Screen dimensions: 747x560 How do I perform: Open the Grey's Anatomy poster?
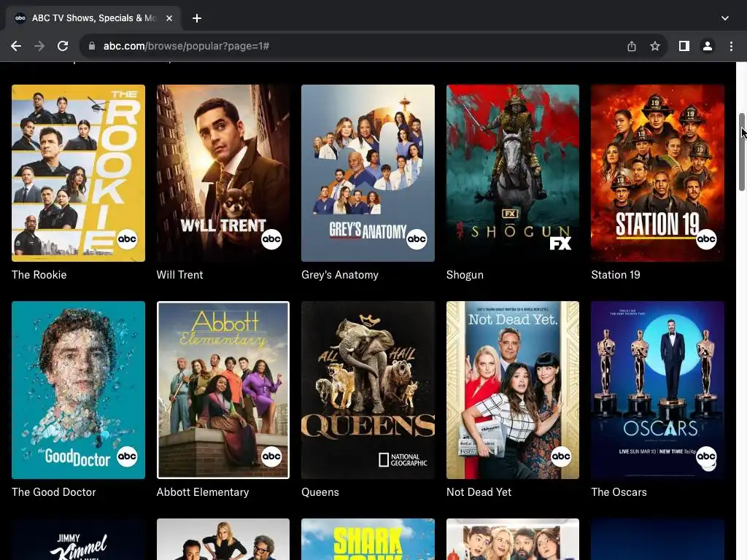pos(368,174)
